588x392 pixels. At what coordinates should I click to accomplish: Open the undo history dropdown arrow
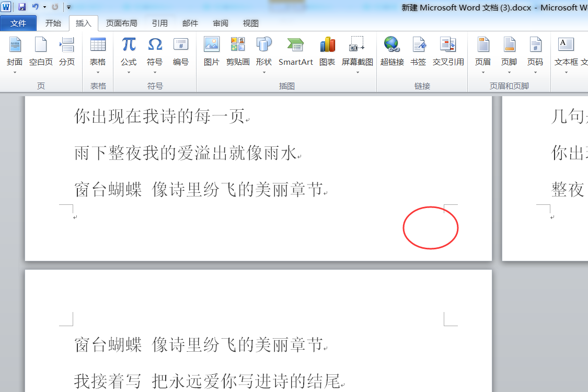pos(44,7)
